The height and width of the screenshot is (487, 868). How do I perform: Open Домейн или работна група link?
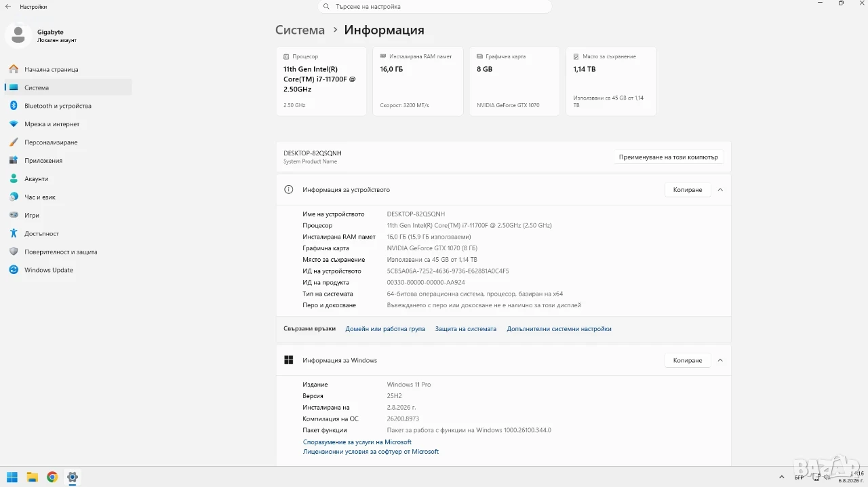tap(385, 329)
